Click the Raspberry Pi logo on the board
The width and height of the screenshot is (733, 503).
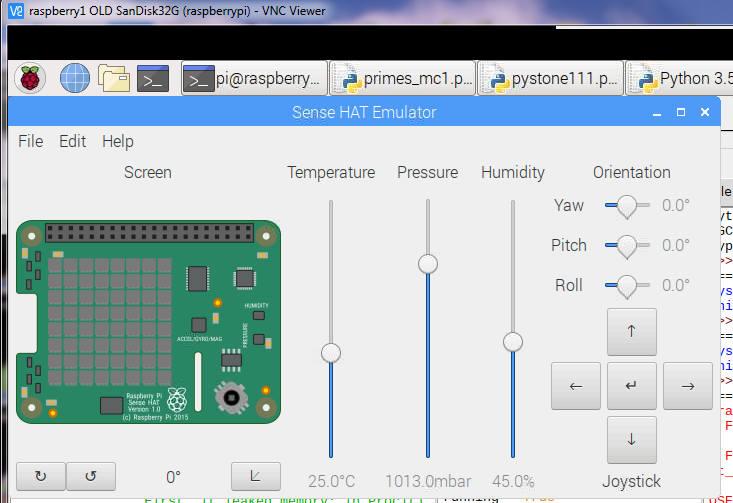177,400
